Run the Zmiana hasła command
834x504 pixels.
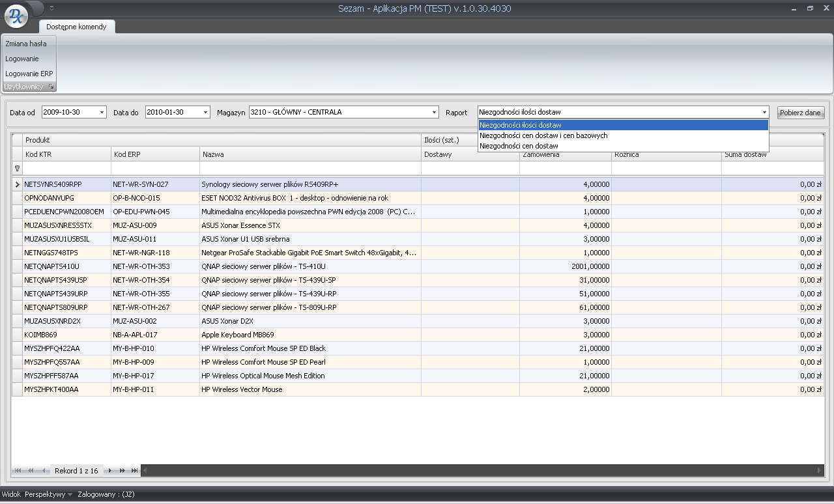(x=26, y=44)
